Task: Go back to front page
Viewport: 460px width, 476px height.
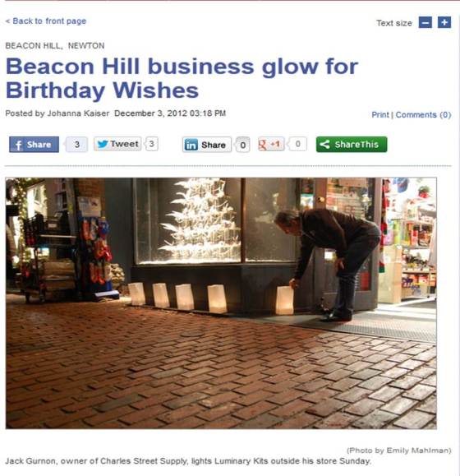Action: 46,21
